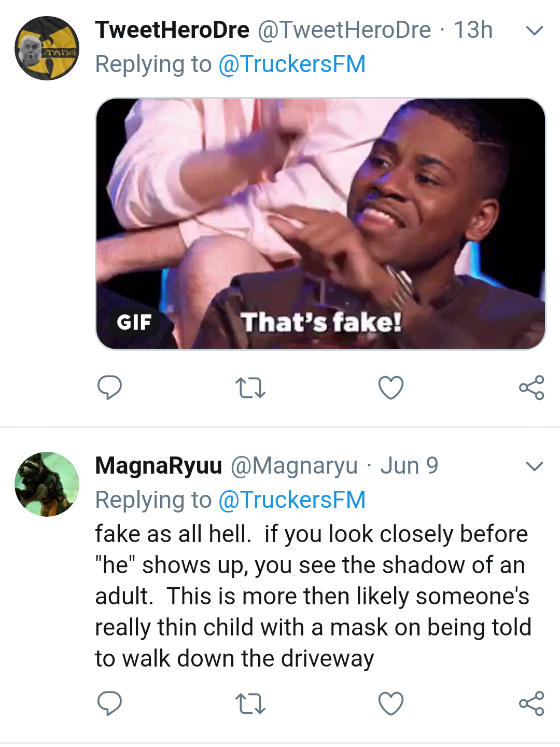Click the Jun 9 timestamp
This screenshot has width=560, height=747.
(x=409, y=466)
